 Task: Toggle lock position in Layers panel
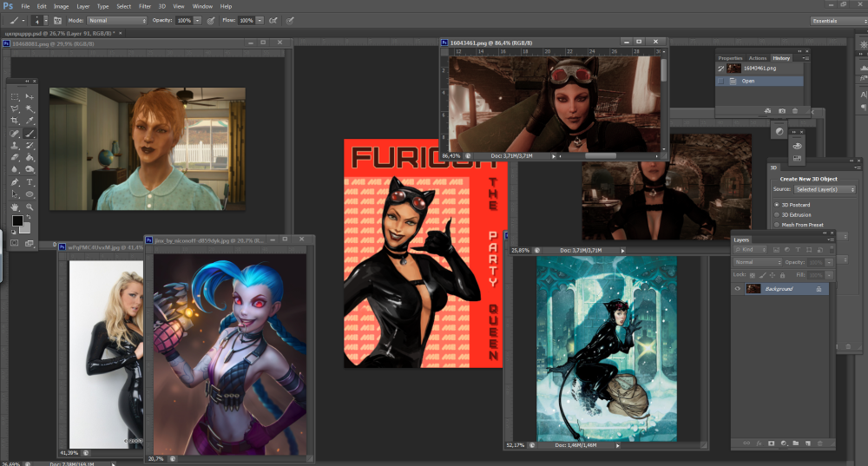point(773,275)
